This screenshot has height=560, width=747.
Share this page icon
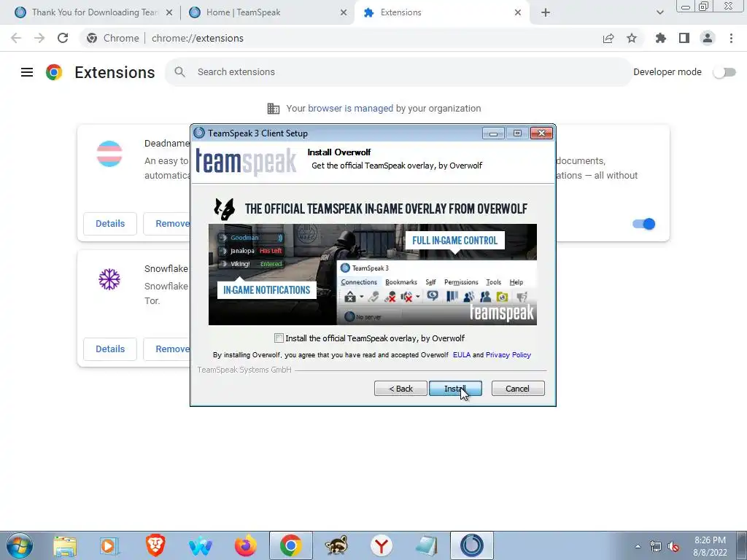pos(608,38)
